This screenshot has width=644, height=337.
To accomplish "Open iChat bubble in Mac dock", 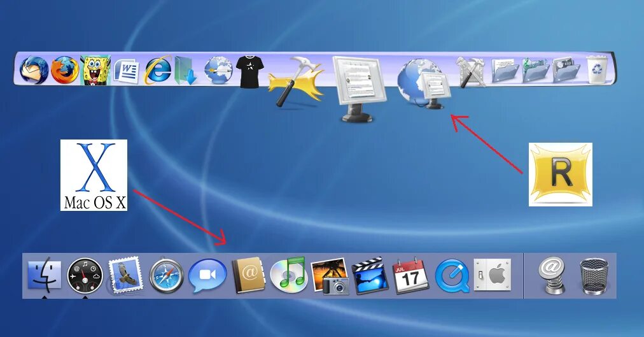I will pyautogui.click(x=207, y=275).
